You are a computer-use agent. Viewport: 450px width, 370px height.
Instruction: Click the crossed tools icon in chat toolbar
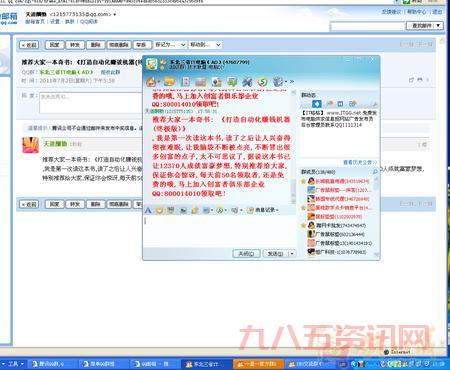coord(247,81)
